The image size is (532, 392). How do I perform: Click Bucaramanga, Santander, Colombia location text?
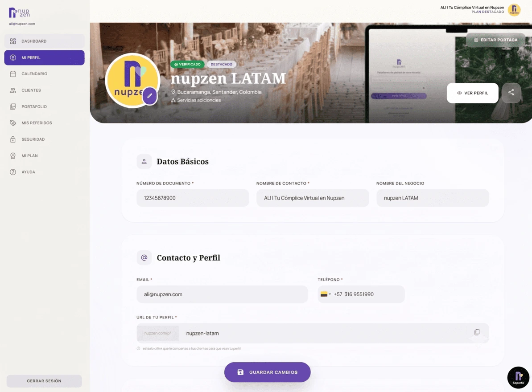click(x=219, y=92)
